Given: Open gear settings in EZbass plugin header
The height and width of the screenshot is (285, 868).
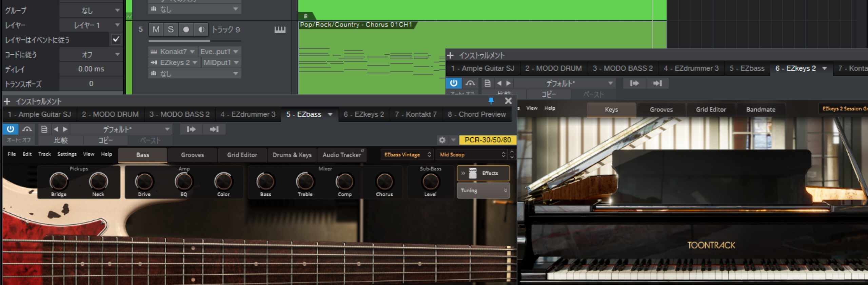Looking at the screenshot, I should 442,140.
